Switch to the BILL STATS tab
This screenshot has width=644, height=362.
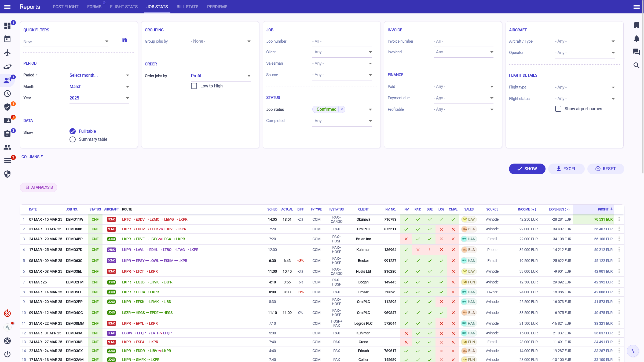[187, 7]
